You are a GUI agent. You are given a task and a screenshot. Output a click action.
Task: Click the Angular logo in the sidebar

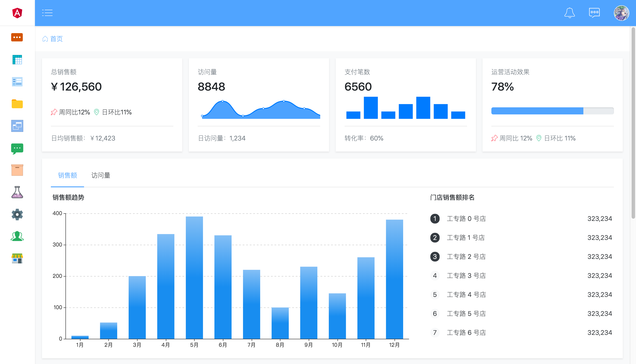17,13
